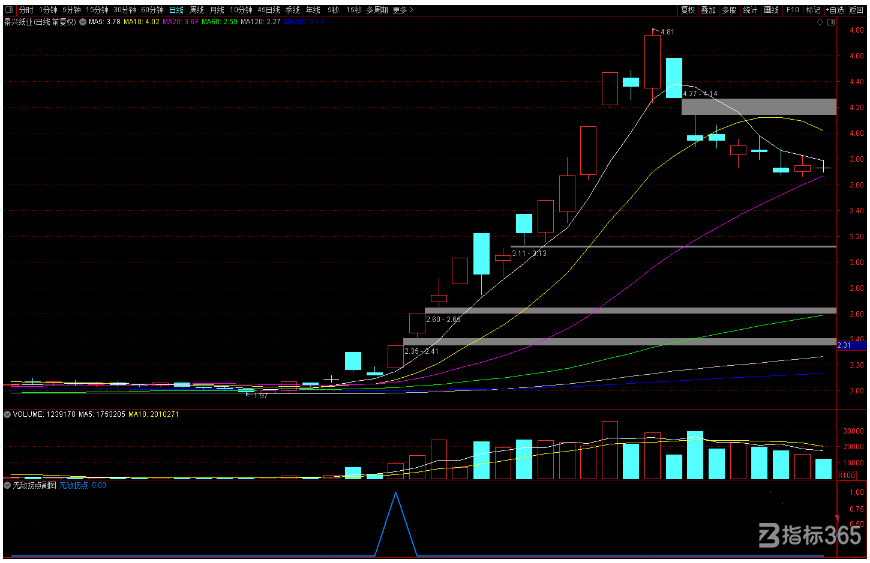Switch to 周线 weekly tab

(197, 10)
